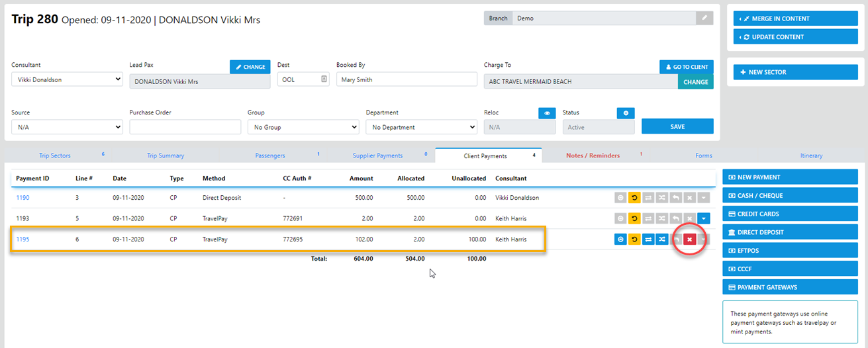Switch to the Trip Sectors tab
The height and width of the screenshot is (348, 868).
click(x=55, y=156)
